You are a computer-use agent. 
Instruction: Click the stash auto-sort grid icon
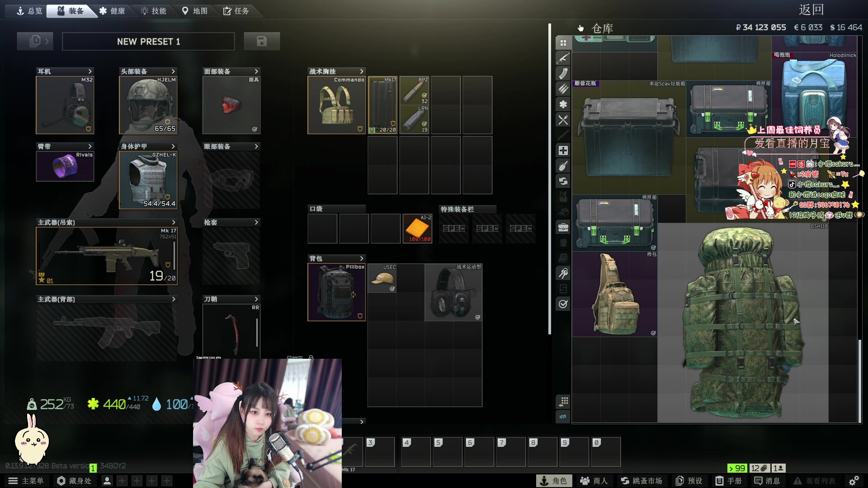(563, 401)
